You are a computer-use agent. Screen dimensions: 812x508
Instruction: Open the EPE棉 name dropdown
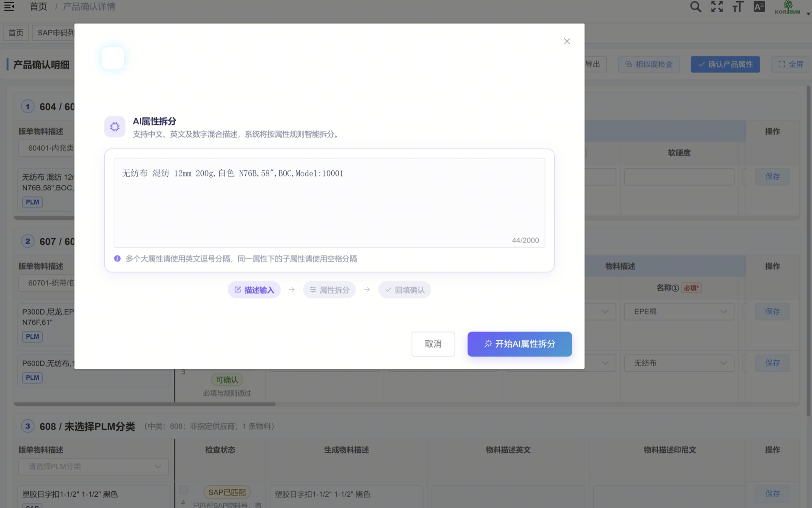point(679,312)
